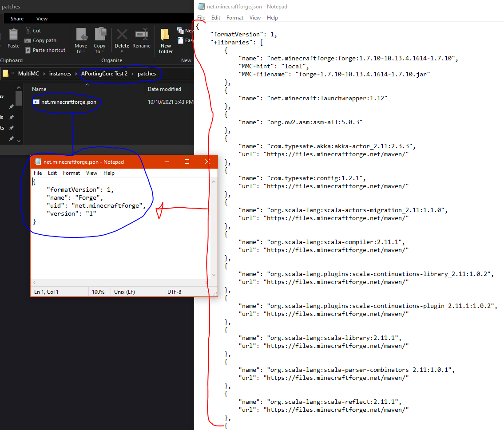Click Paste shortcut in the Clipboard group
The image size is (504, 430).
point(45,50)
